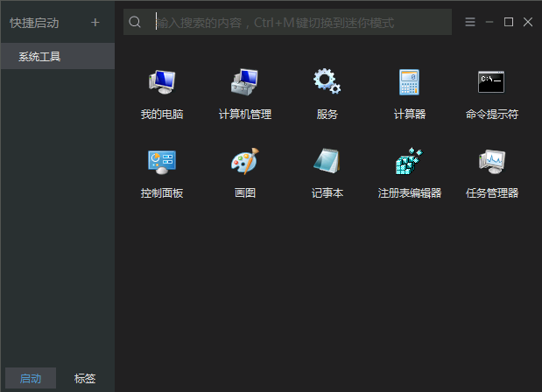Close the launcher window
Image resolution: width=542 pixels, height=392 pixels.
click(x=528, y=22)
